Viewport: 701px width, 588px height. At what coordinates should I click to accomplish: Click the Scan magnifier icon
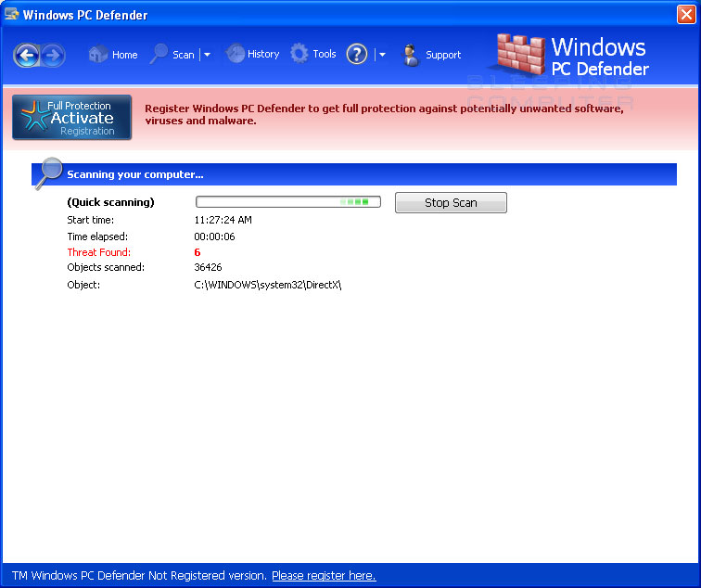pyautogui.click(x=159, y=54)
